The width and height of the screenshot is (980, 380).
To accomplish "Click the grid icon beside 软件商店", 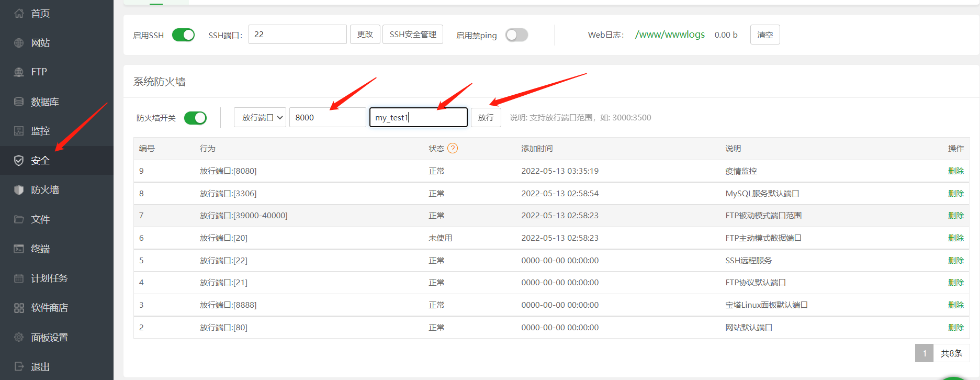I will 19,308.
